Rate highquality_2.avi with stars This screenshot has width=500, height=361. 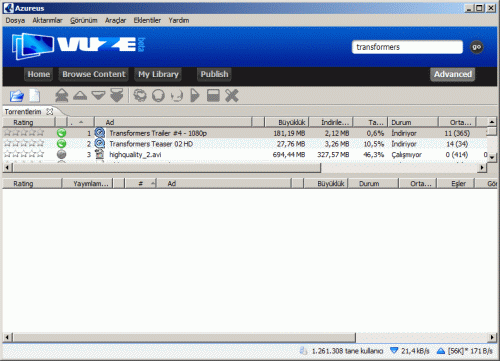tap(24, 154)
